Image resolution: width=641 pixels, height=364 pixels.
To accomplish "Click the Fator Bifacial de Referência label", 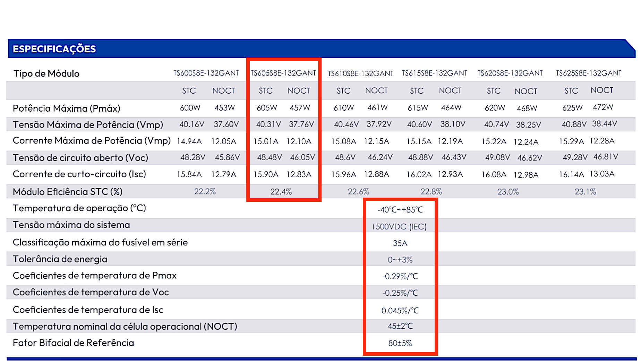I will point(73,343).
